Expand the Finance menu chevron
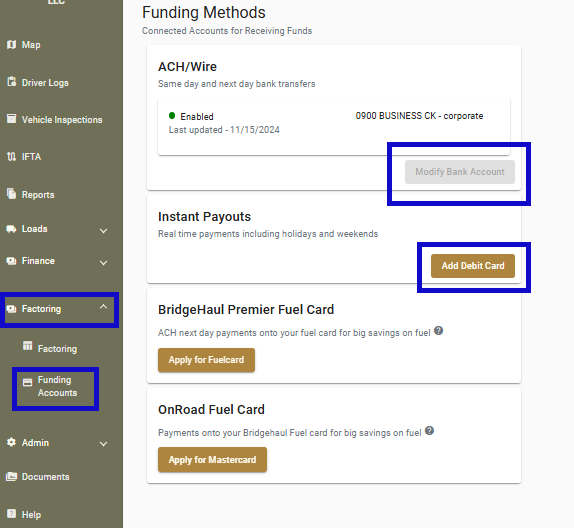The height and width of the screenshot is (528, 574). 104,263
